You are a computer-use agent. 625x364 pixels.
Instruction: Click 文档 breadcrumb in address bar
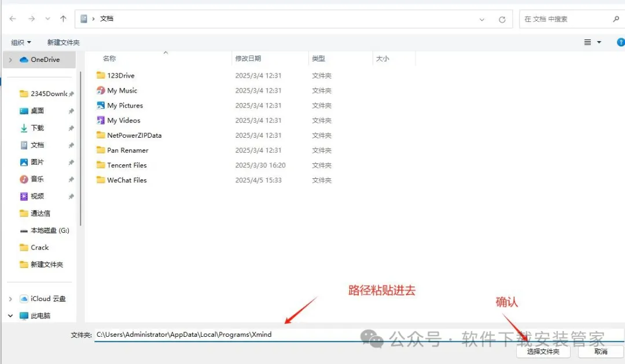(x=106, y=19)
